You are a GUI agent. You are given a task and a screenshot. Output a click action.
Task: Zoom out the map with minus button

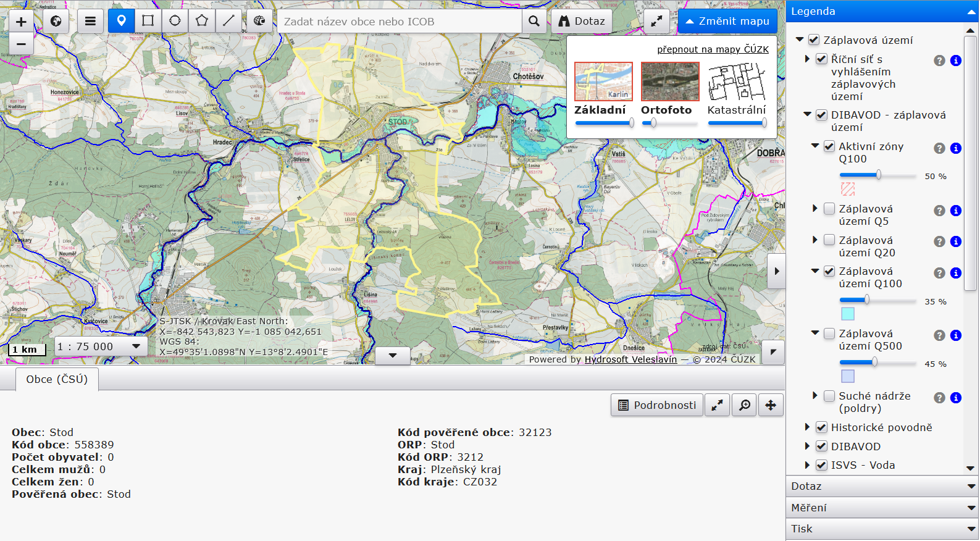[21, 44]
